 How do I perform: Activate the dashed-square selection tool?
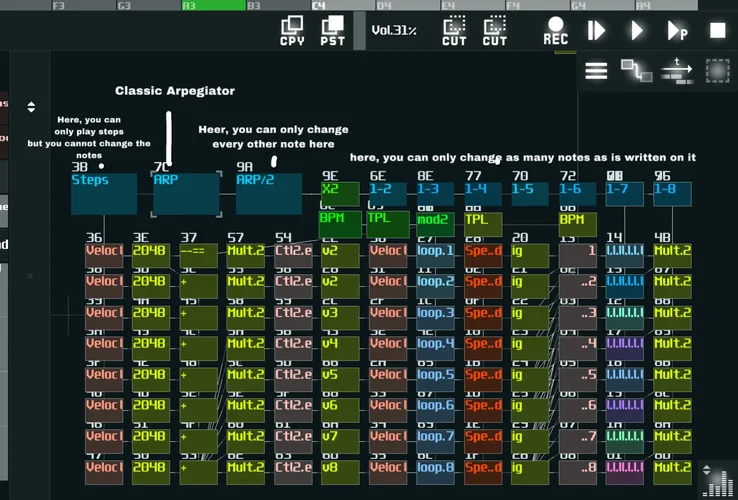tap(718, 71)
